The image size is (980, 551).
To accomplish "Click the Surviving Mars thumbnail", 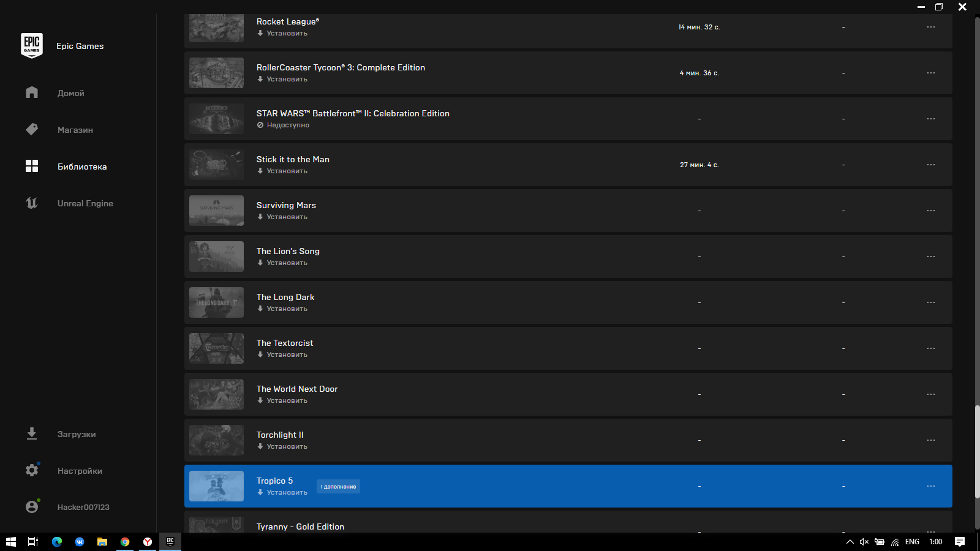I will click(216, 211).
